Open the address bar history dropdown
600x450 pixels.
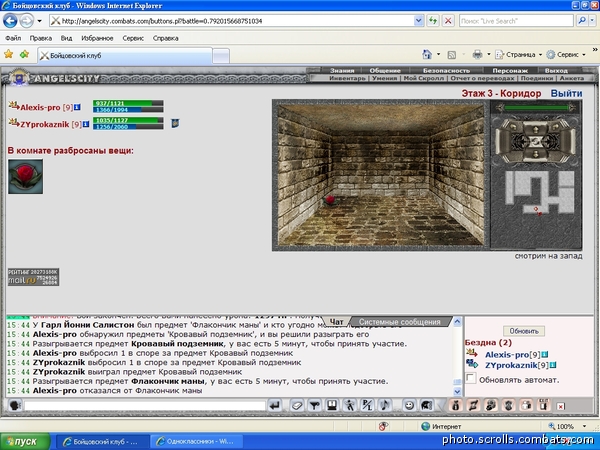[x=419, y=21]
